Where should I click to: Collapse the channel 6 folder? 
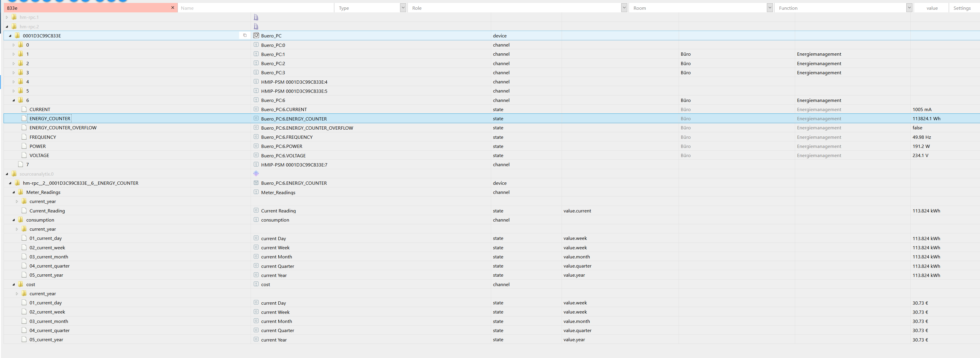pos(14,100)
